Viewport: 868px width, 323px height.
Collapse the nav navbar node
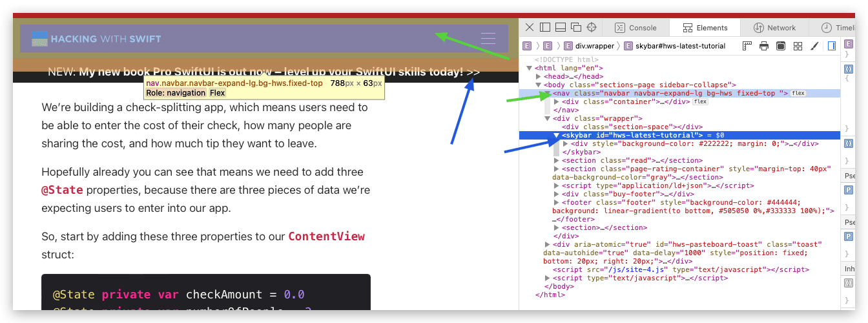[548, 93]
